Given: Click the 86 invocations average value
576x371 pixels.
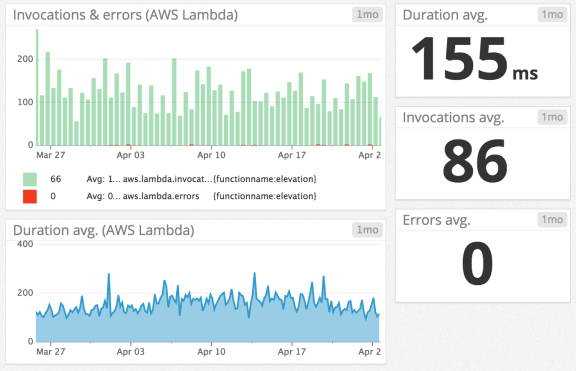Looking at the screenshot, I should (x=475, y=161).
